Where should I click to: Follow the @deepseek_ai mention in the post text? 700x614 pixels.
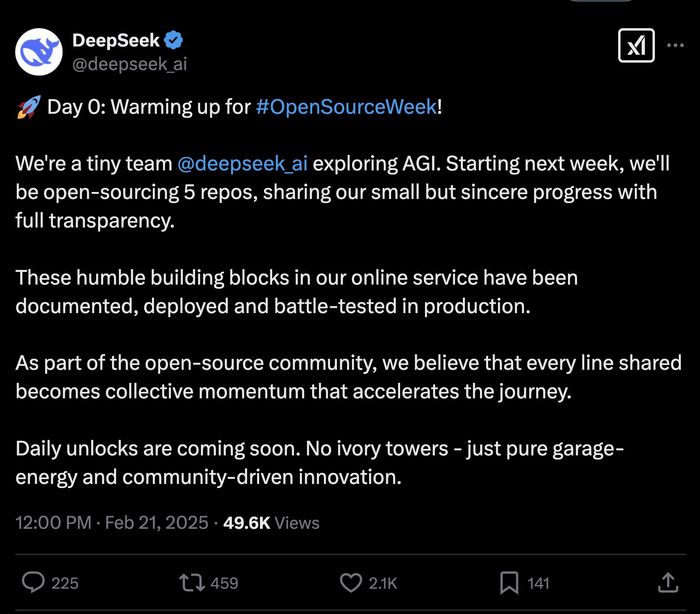click(x=242, y=163)
